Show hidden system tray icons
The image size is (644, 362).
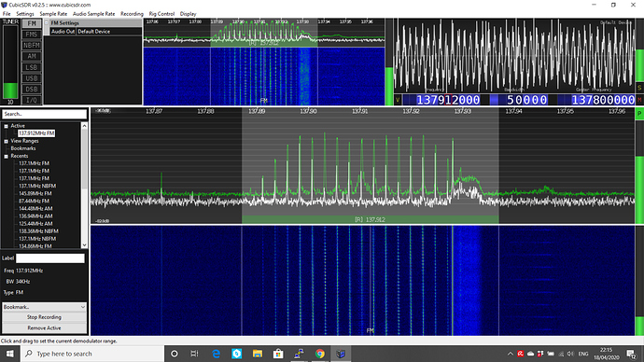click(511, 354)
